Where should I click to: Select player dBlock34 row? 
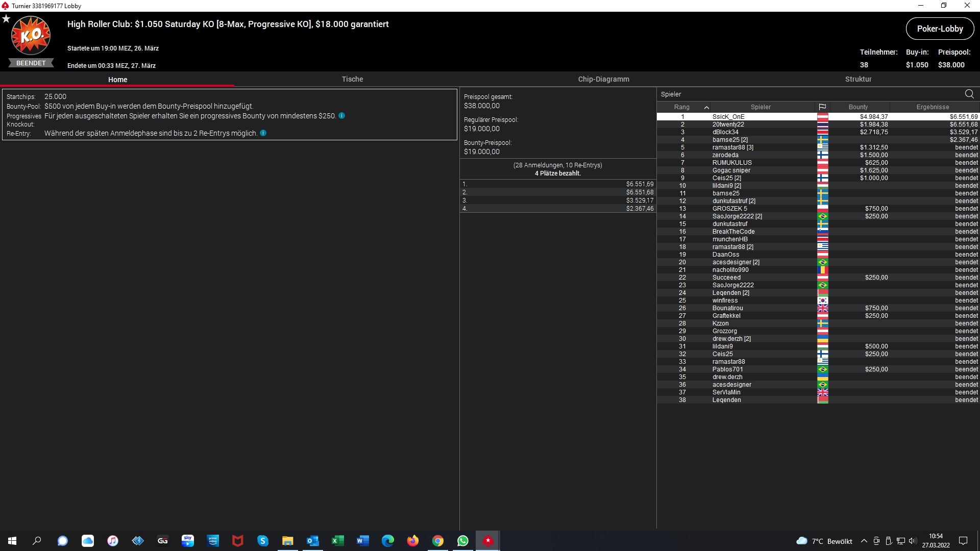click(x=725, y=132)
